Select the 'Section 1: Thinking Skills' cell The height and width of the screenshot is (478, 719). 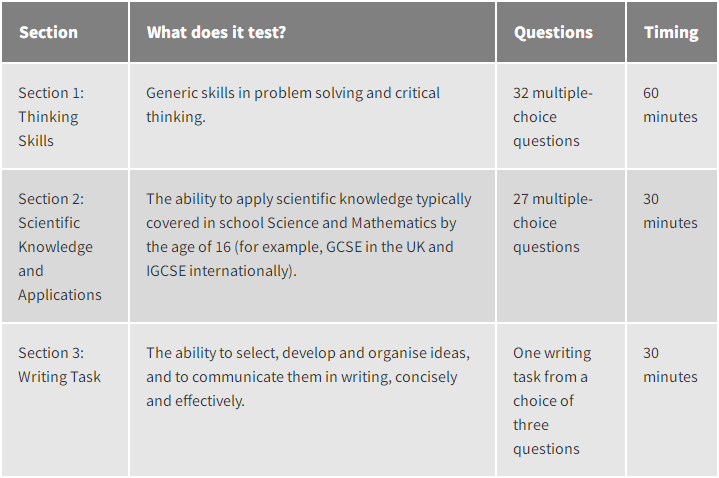[x=65, y=116]
